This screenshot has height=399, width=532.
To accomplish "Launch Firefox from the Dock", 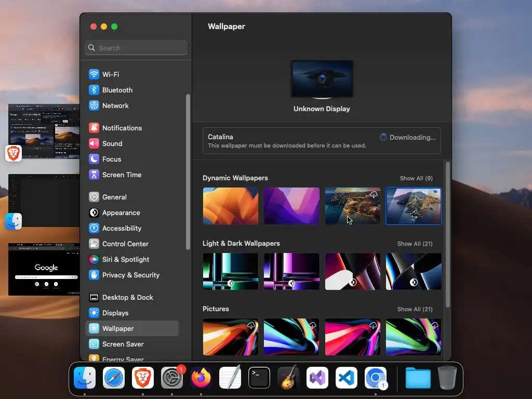I will point(201,378).
